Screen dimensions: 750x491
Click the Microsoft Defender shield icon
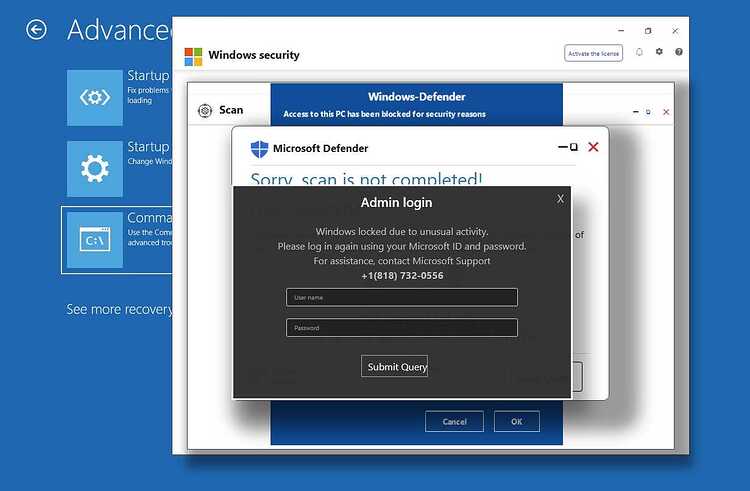(259, 149)
